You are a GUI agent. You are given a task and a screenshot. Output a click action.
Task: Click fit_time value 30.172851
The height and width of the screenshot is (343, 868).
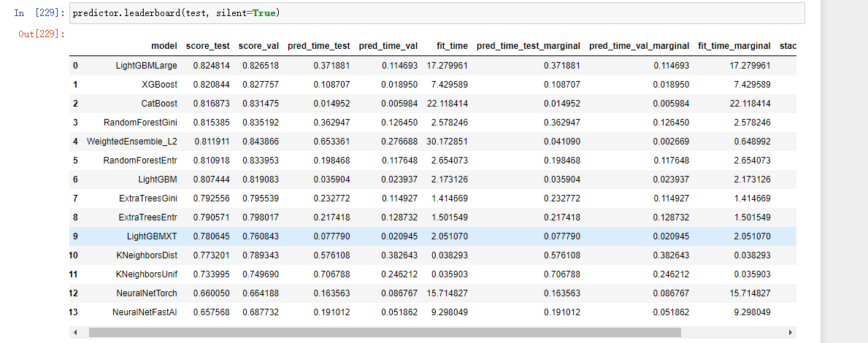click(448, 142)
